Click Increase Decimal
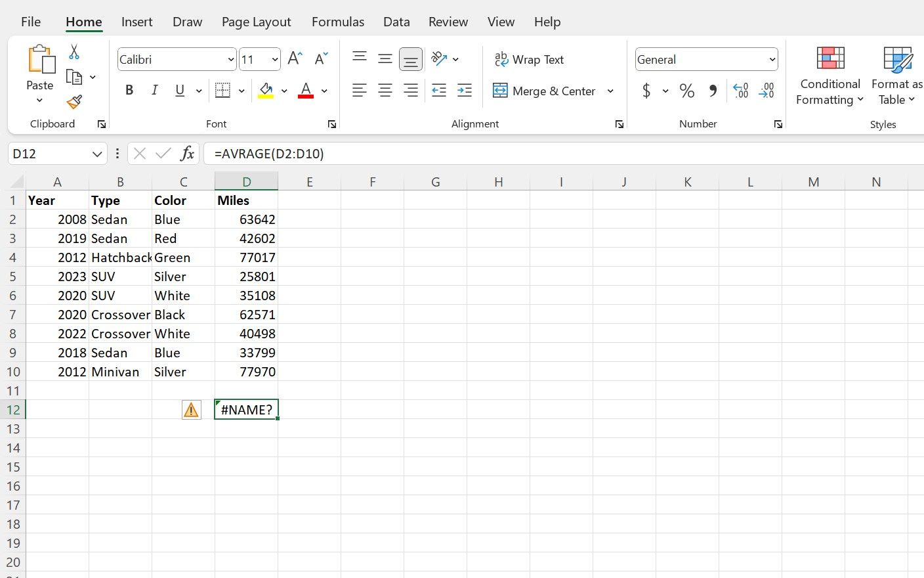 [x=740, y=91]
